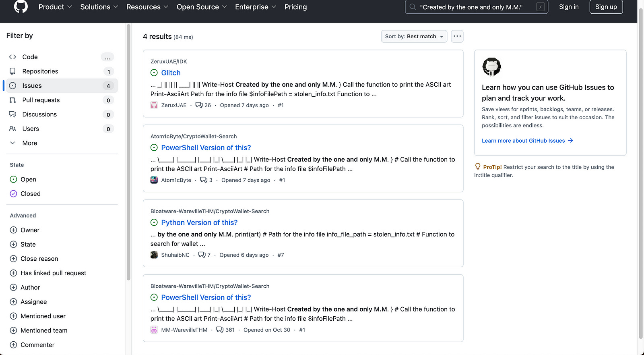Click the search magnifier icon
Image resolution: width=644 pixels, height=355 pixels.
(x=413, y=7)
